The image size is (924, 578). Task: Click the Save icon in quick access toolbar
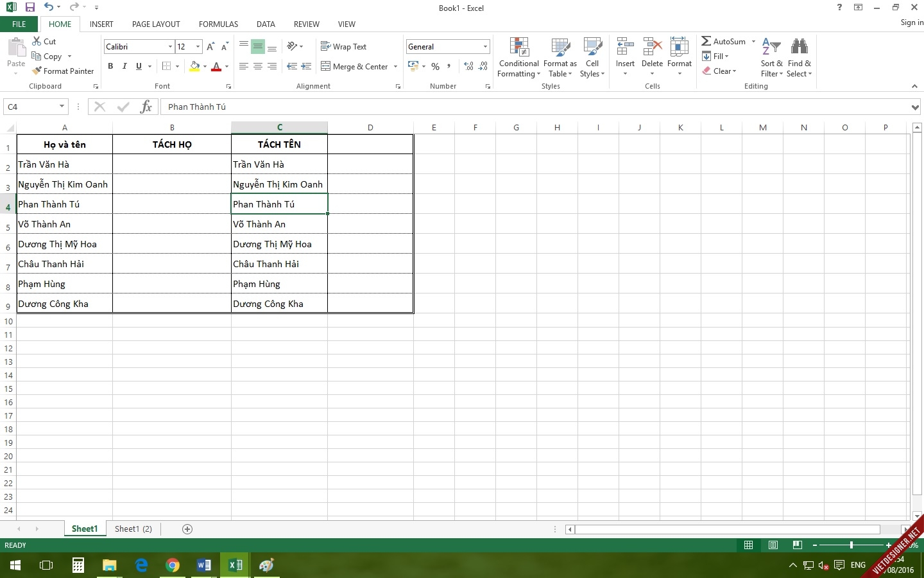(x=30, y=8)
